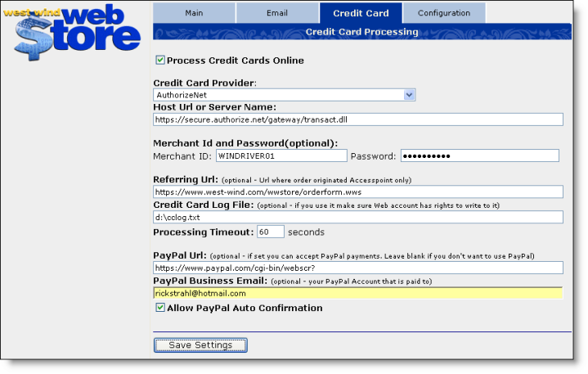588x374 pixels.
Task: Click into the Password field
Action: 478,155
